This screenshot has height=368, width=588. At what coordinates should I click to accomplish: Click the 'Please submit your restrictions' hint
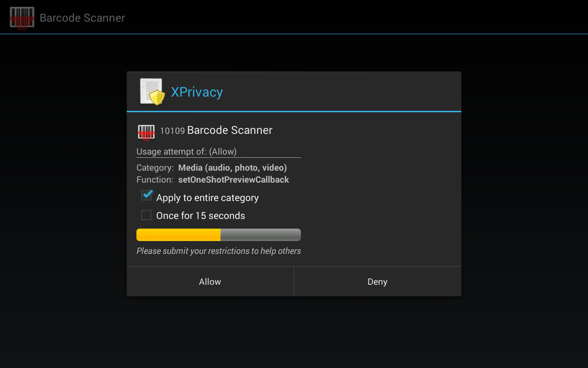(x=219, y=251)
